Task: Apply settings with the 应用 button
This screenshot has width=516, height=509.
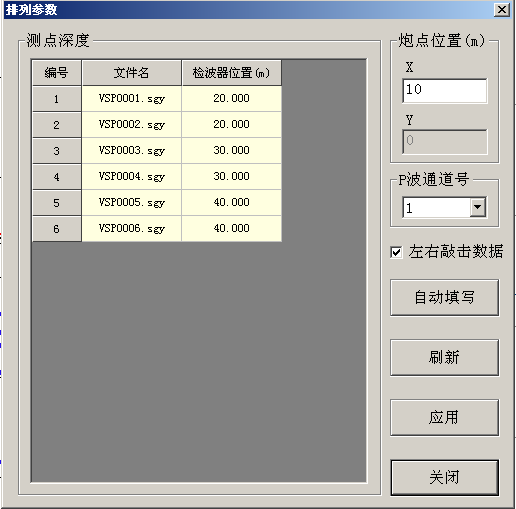Action: [444, 418]
